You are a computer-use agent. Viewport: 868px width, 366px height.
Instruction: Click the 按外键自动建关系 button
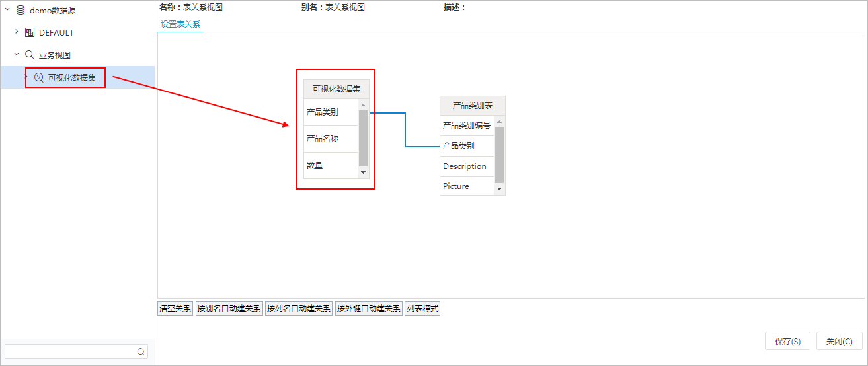point(369,309)
